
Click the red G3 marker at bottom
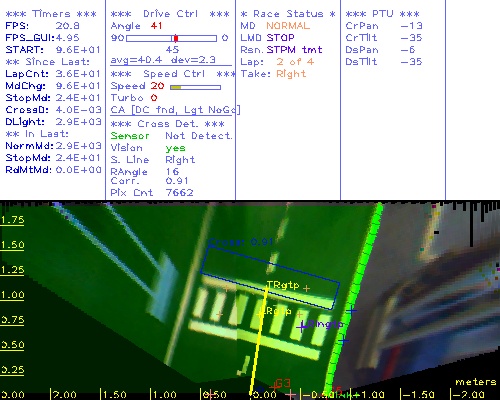pos(283,383)
